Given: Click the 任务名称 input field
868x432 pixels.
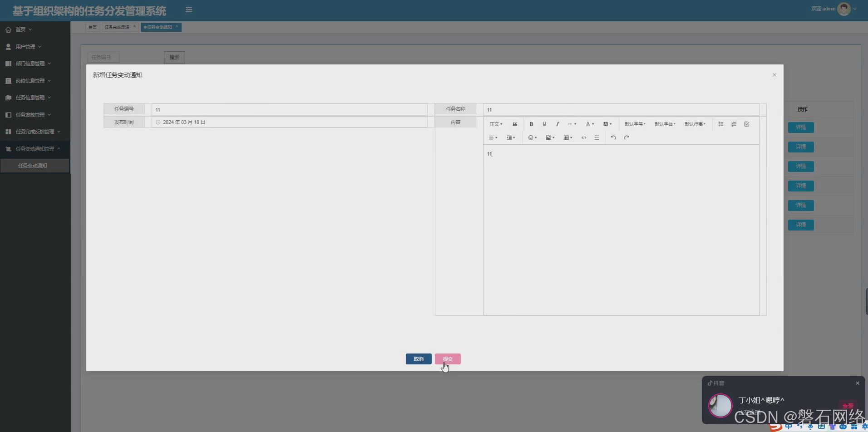Looking at the screenshot, I should (621, 109).
